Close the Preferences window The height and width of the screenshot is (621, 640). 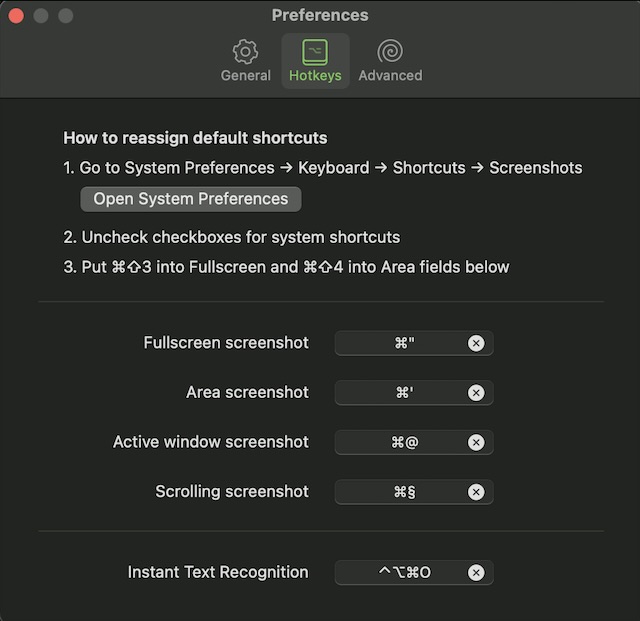pos(16,16)
